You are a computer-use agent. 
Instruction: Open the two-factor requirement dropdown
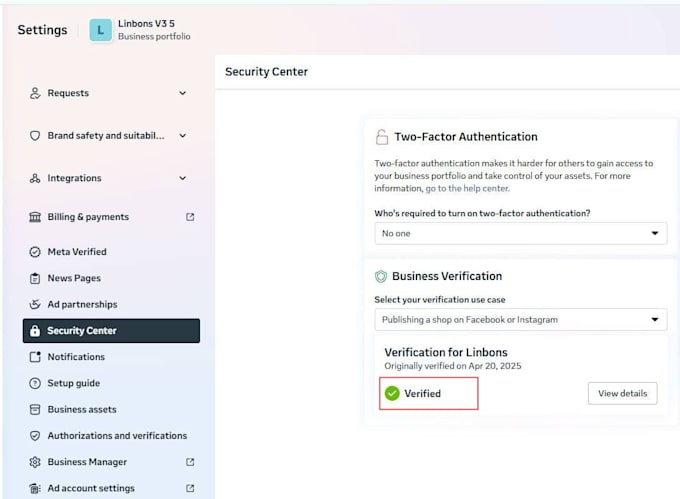[x=521, y=233]
